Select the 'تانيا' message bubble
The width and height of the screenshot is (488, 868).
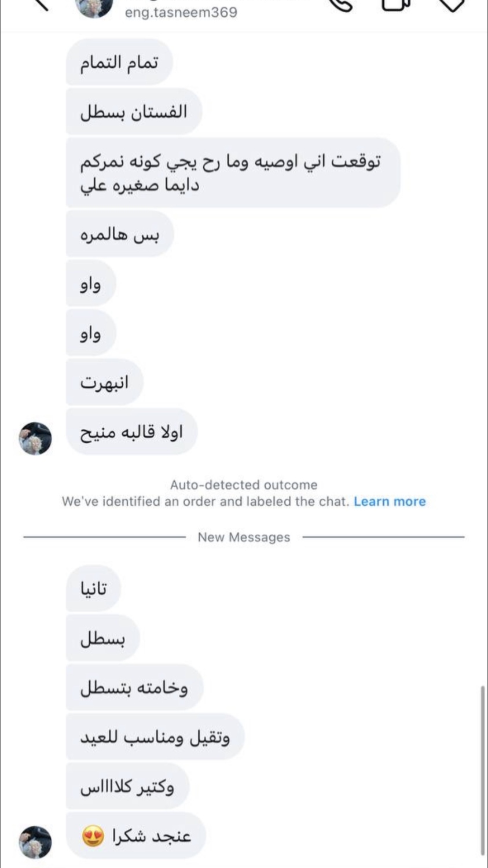click(94, 589)
